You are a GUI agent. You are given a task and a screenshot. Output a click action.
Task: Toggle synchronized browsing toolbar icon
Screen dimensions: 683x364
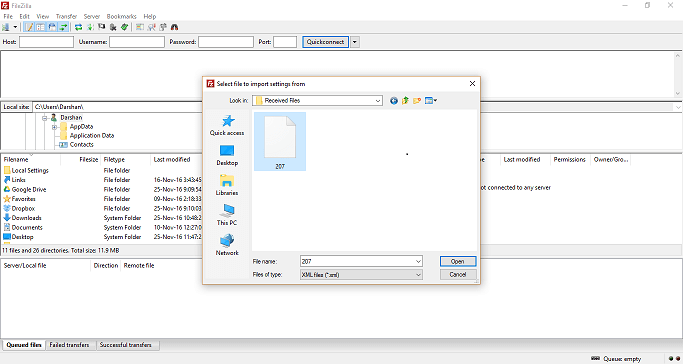[163, 27]
